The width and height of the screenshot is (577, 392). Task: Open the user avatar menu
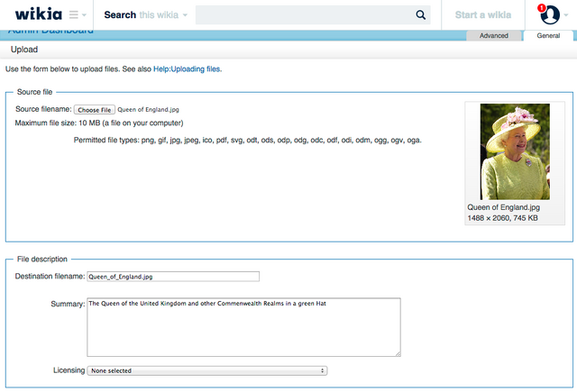(550, 14)
